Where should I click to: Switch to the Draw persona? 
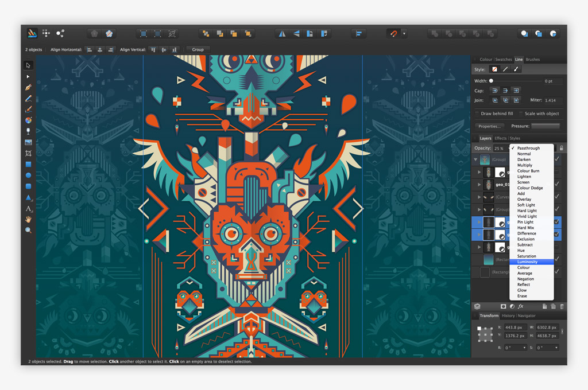(32, 33)
